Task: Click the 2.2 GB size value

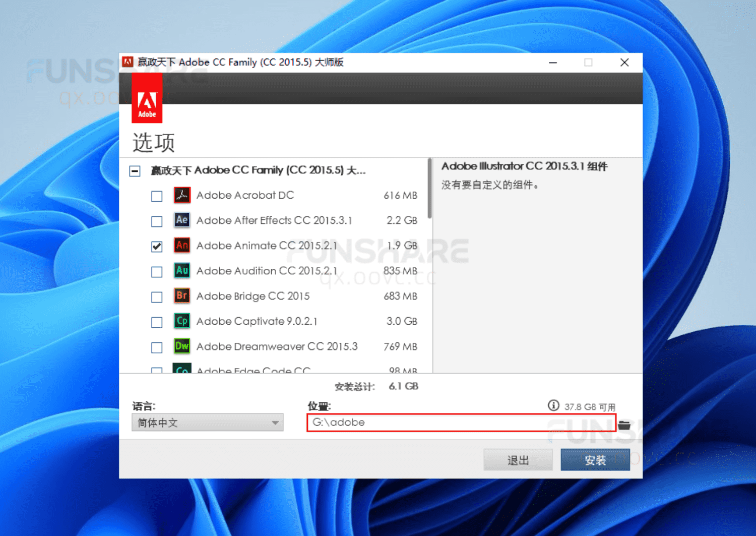Action: [402, 220]
